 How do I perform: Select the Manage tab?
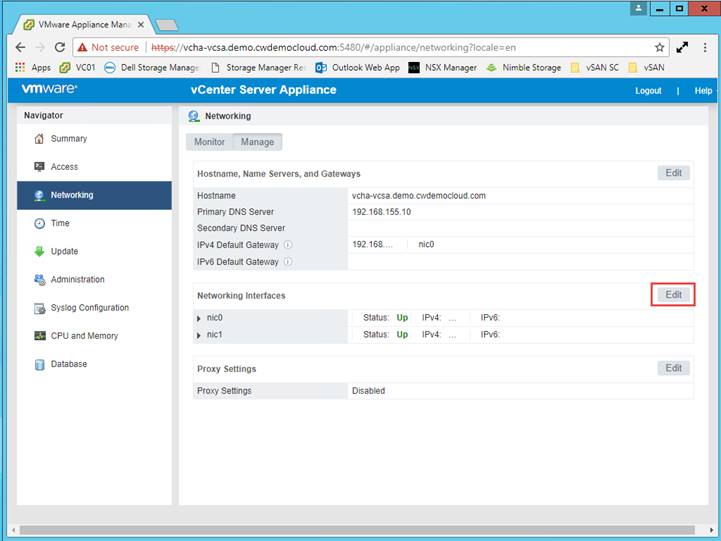point(258,142)
